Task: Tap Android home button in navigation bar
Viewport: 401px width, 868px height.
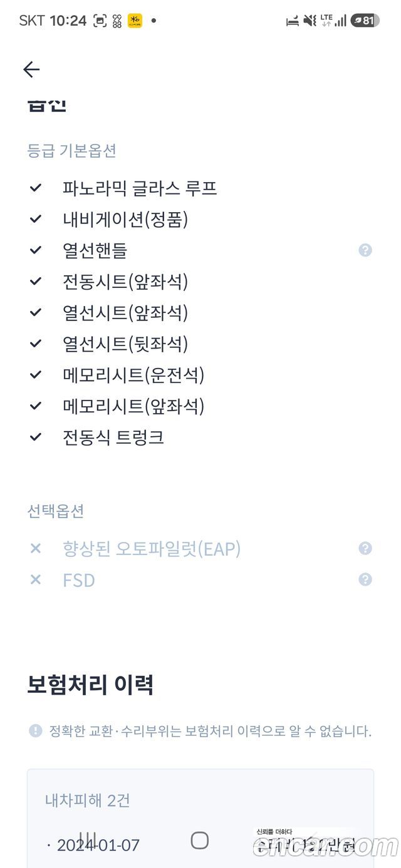Action: [199, 840]
